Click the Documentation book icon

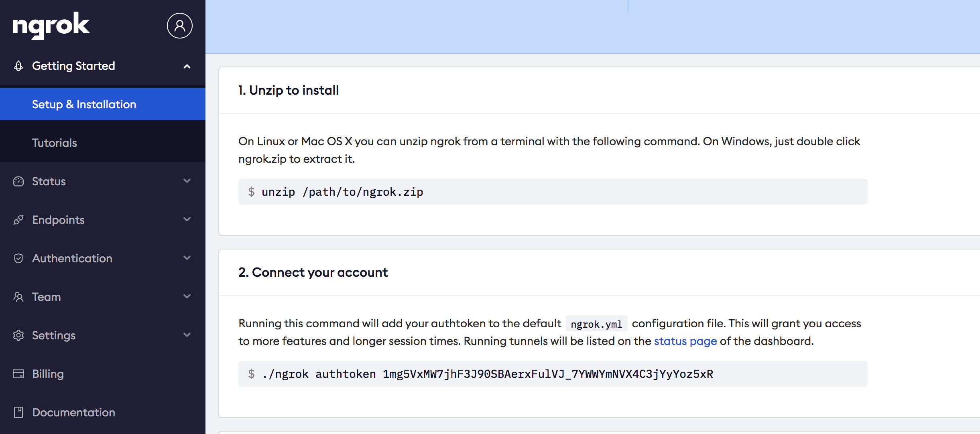[18, 412]
